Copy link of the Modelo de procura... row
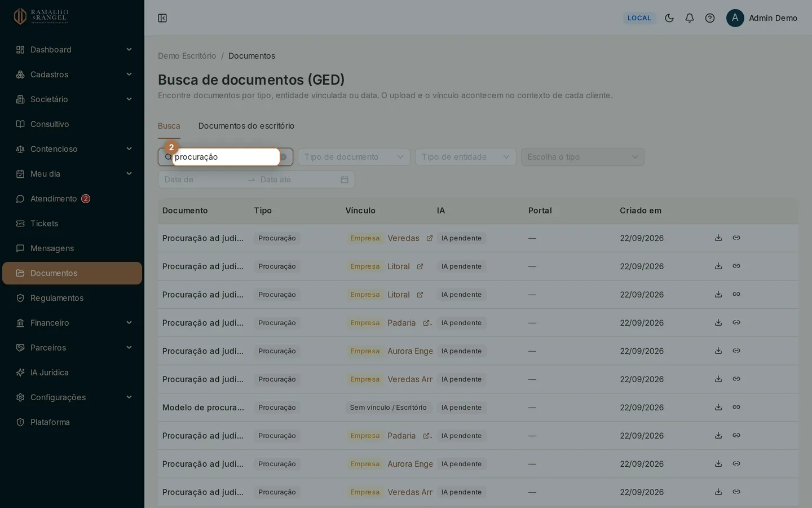 pyautogui.click(x=736, y=407)
